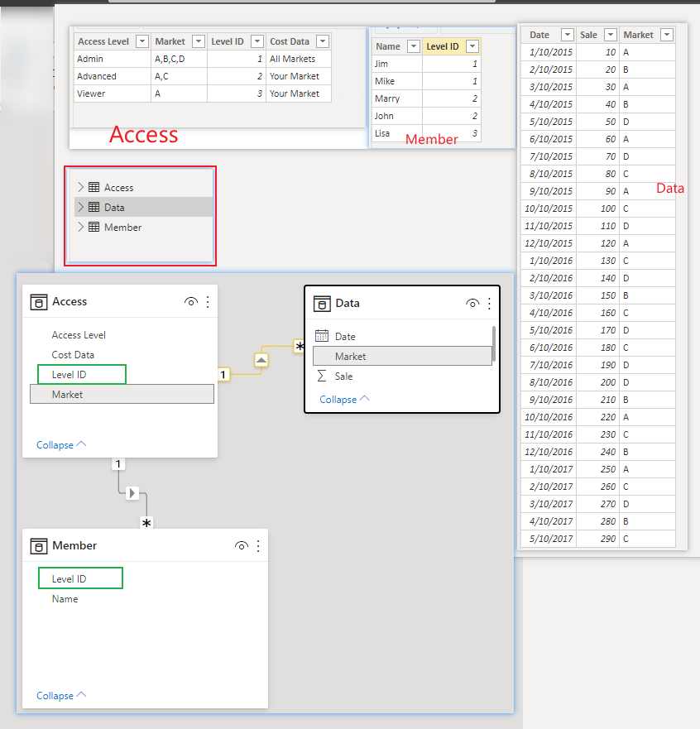This screenshot has height=729, width=700.
Task: Select the Data table grid icon
Action: [93, 207]
